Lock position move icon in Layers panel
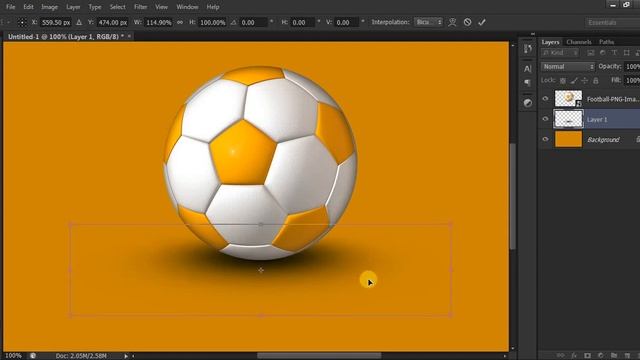Viewport: 640px width, 360px height. click(585, 81)
